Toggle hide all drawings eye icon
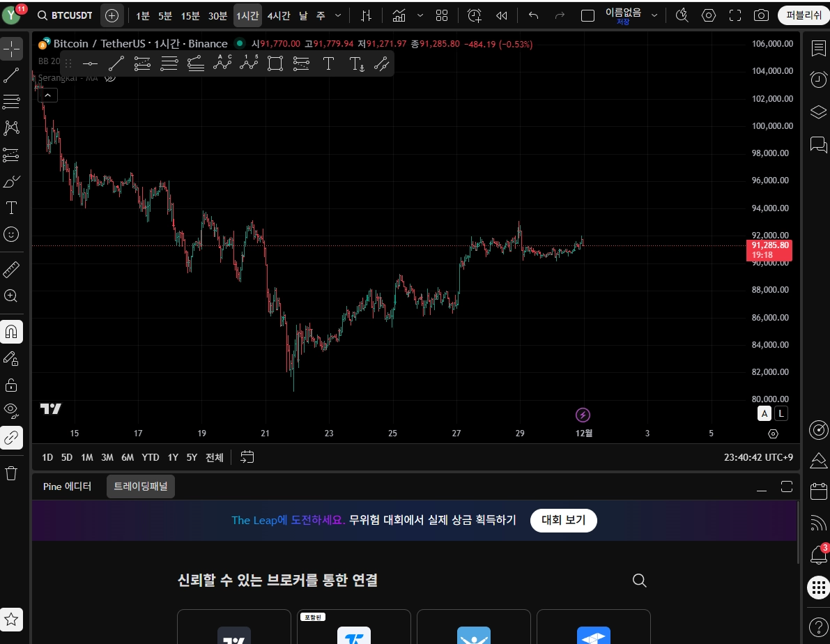 [x=12, y=411]
